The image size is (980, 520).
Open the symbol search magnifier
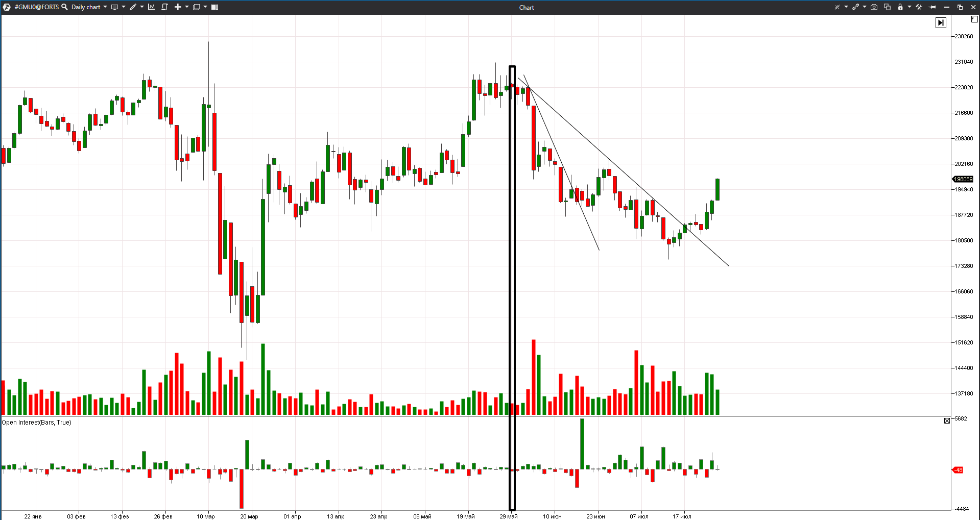pos(64,7)
